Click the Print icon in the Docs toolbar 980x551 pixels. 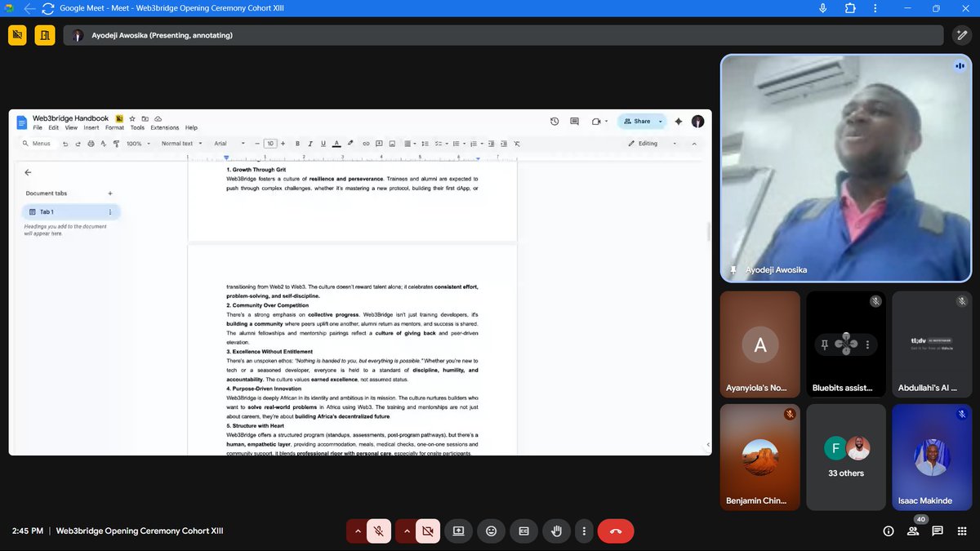[x=91, y=144]
